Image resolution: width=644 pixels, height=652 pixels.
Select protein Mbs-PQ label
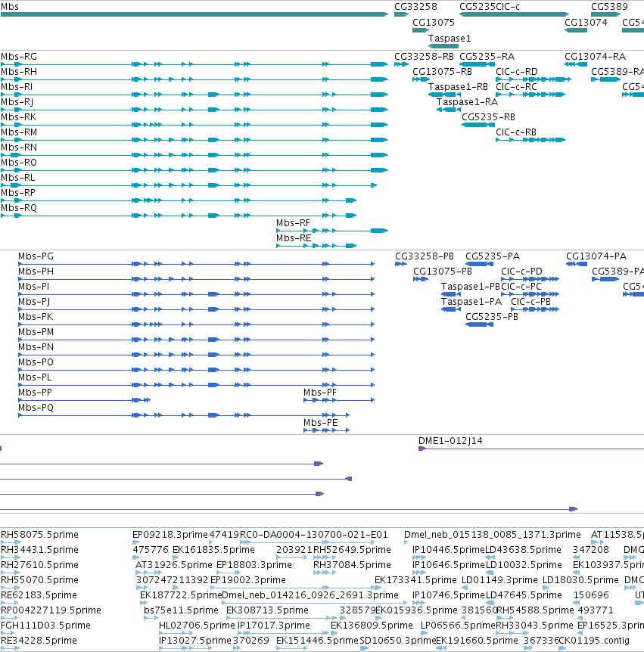(36, 408)
